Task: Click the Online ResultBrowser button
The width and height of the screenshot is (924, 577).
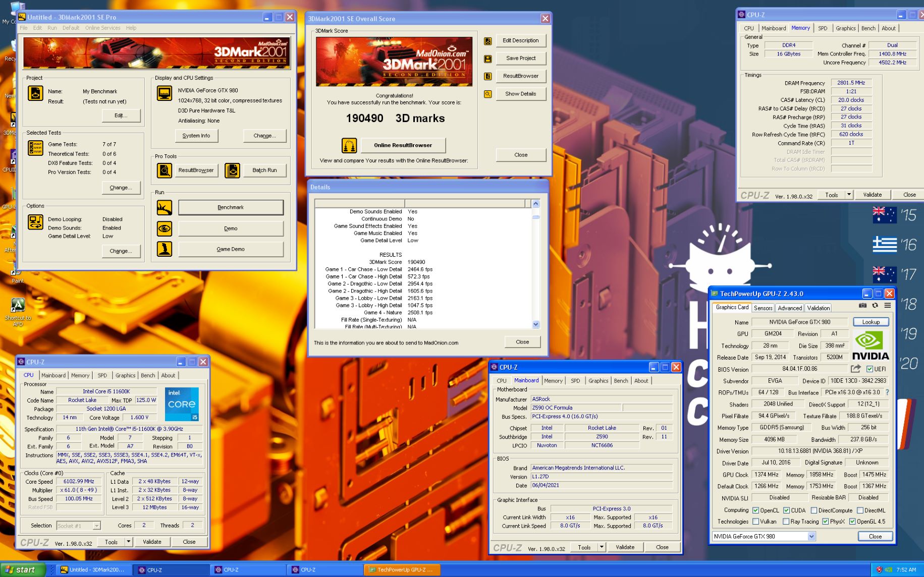Action: pos(403,145)
